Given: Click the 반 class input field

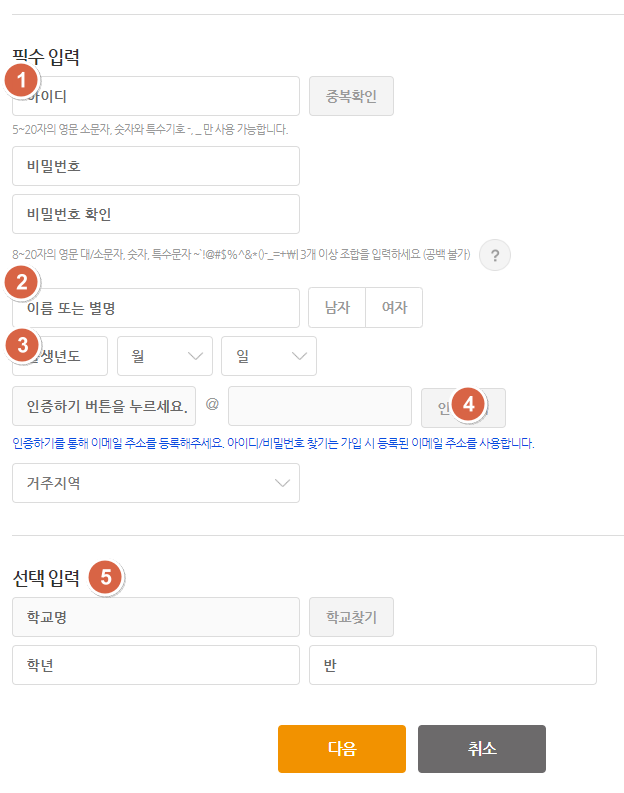Looking at the screenshot, I should pyautogui.click(x=453, y=665).
